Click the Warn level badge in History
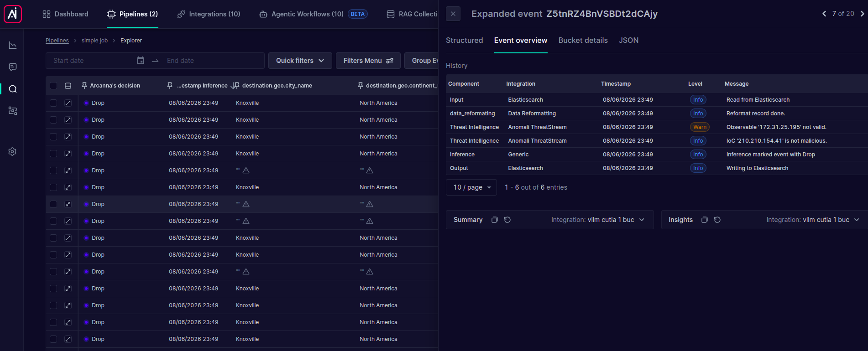Image resolution: width=868 pixels, height=351 pixels. (x=700, y=127)
